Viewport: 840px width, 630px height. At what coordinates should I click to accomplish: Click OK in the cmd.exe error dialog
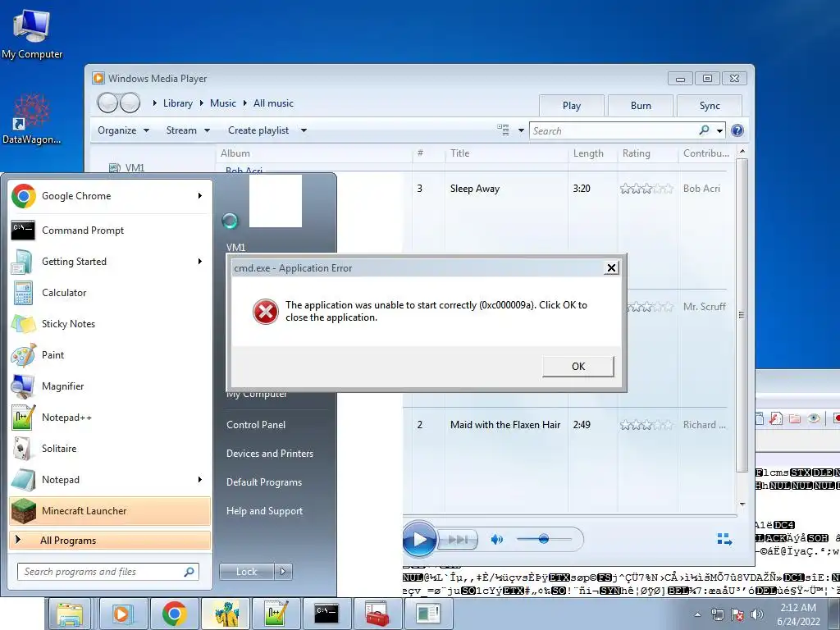pyautogui.click(x=578, y=367)
